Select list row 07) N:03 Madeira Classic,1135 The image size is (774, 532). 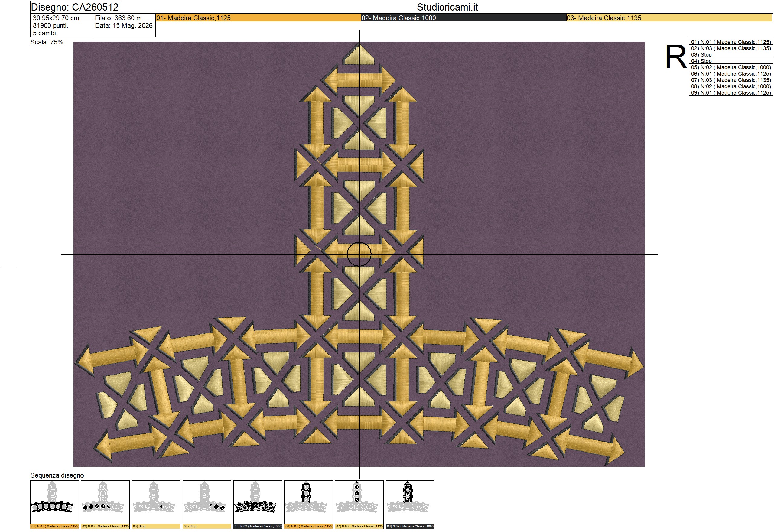[x=731, y=80]
